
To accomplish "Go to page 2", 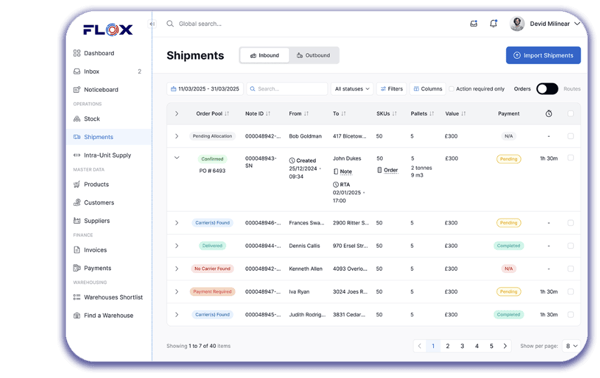I will click(x=447, y=346).
